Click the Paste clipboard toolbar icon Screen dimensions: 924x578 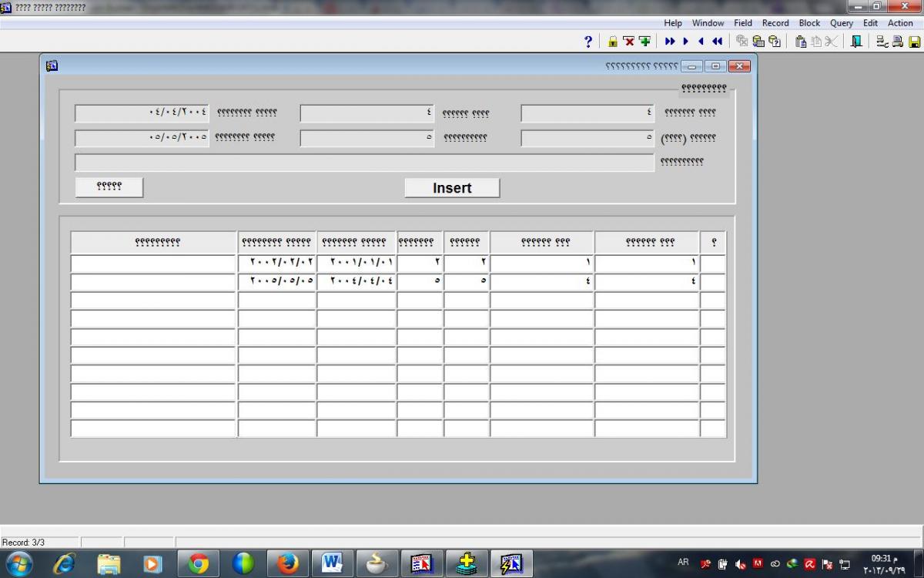tap(801, 42)
